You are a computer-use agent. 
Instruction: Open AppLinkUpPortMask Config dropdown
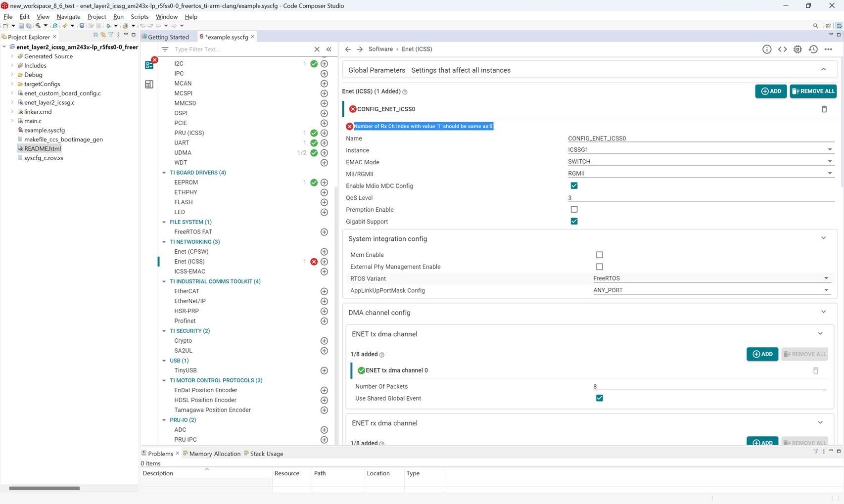tap(711, 290)
